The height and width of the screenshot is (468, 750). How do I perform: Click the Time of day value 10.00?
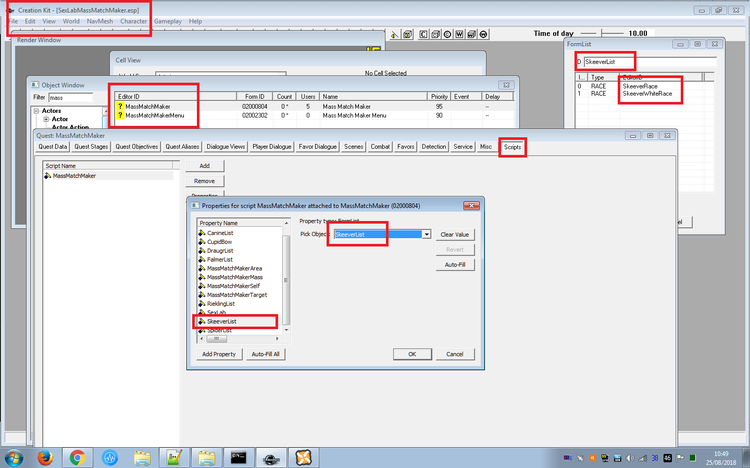[x=638, y=33]
